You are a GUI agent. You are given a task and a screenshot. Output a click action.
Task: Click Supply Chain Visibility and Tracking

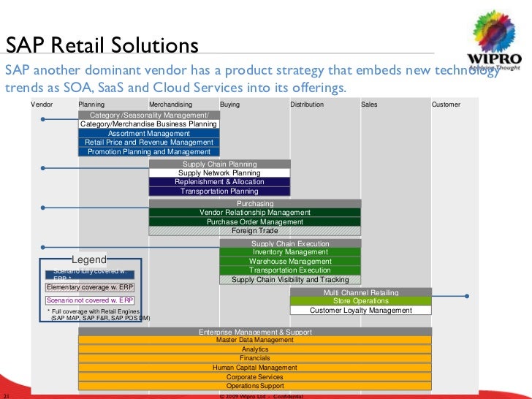[290, 280]
